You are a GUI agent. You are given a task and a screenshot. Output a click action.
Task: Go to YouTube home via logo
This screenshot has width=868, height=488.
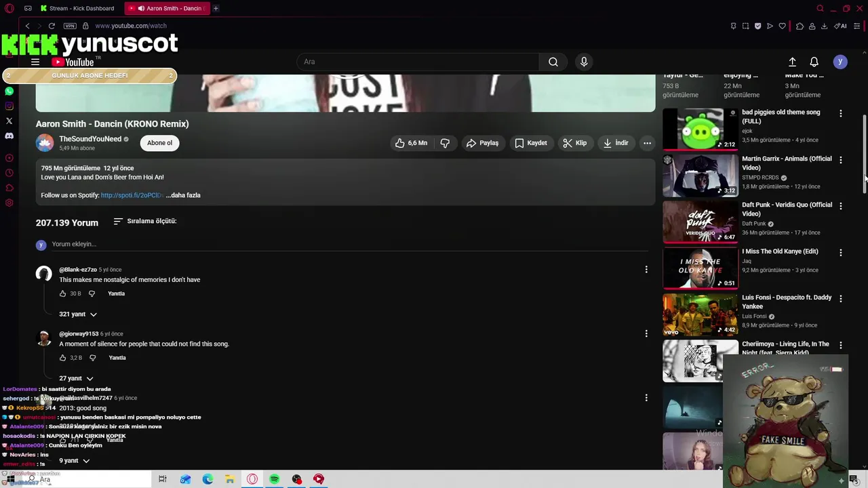(73, 62)
